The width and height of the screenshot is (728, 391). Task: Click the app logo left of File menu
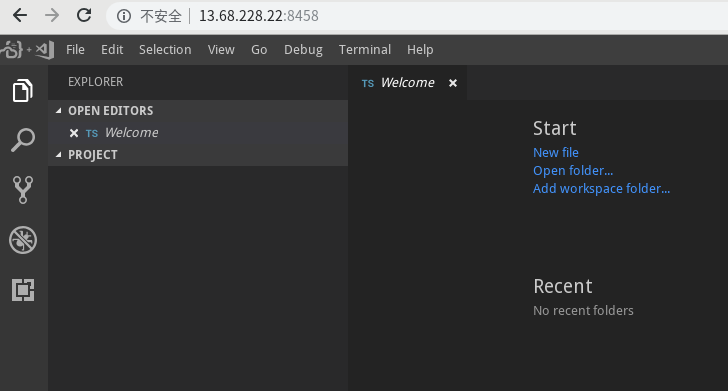click(28, 50)
